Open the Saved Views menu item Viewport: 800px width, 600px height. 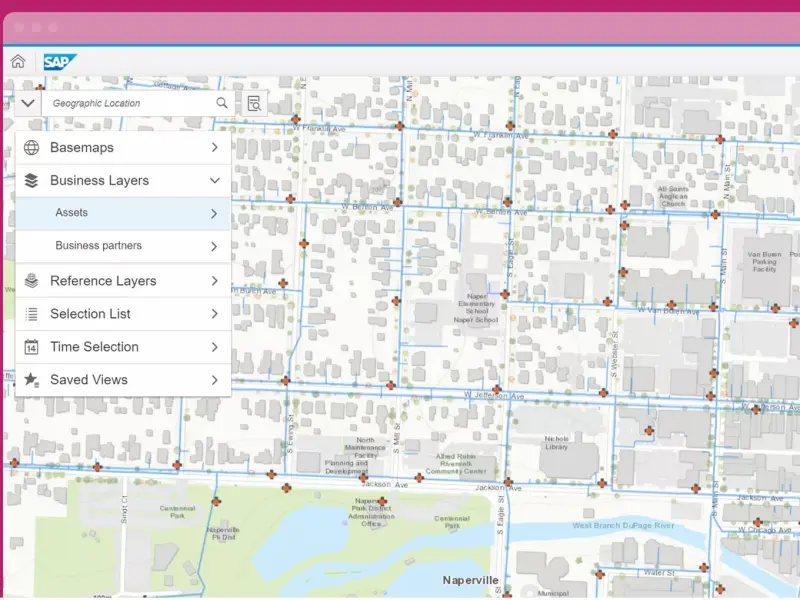pos(89,380)
